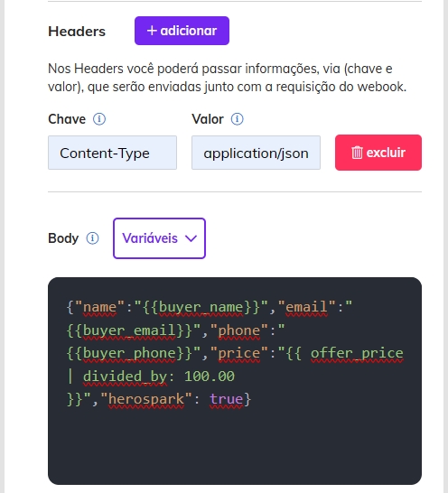This screenshot has height=493, width=448.
Task: Focus the application/json value field
Action: 256,153
